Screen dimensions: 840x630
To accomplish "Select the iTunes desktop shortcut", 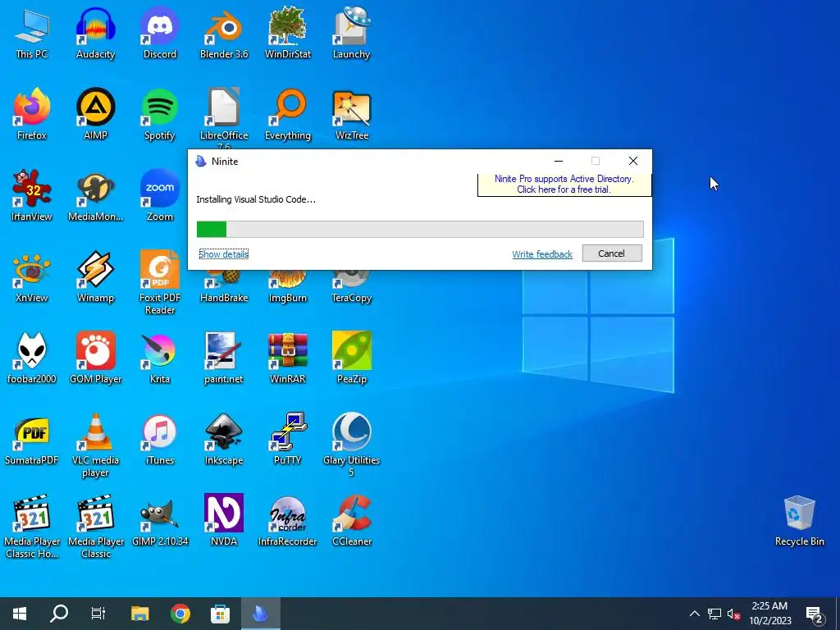I will 160,440.
